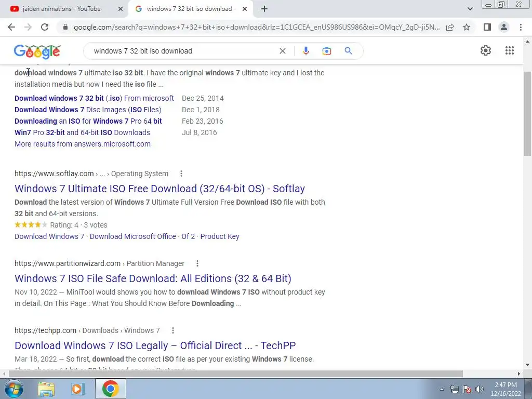This screenshot has width=532, height=399.
Task: Follow the 'Download Microsoft Office' sitelink
Action: (x=132, y=236)
